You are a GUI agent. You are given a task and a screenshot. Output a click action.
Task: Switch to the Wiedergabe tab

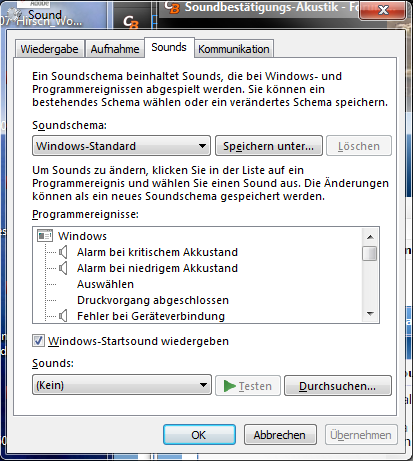click(49, 49)
